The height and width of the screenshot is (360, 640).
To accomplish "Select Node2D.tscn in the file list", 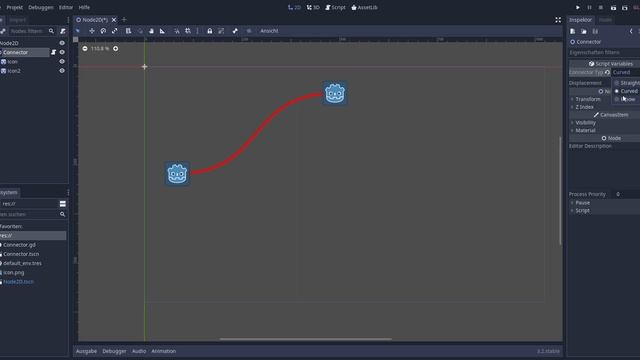I will click(x=18, y=282).
